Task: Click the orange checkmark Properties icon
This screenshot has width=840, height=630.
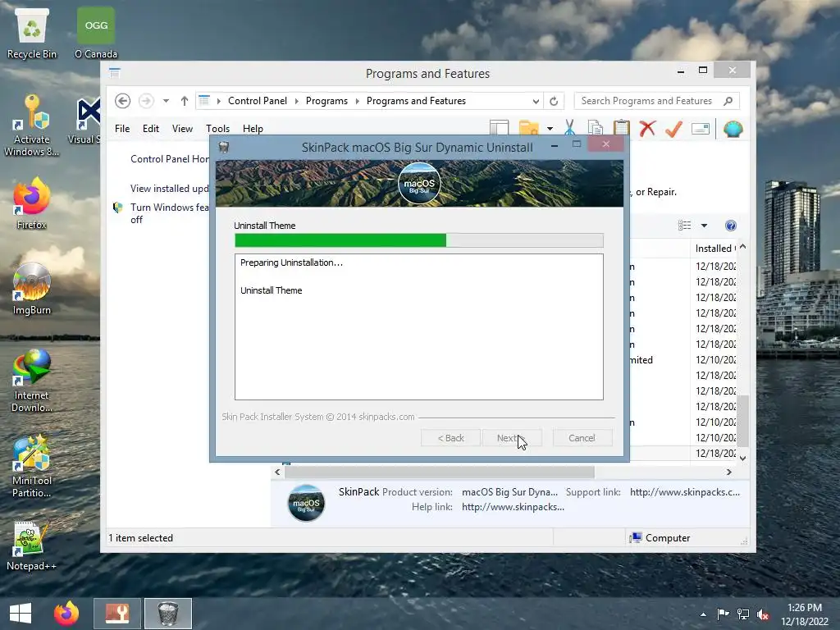Action: click(x=673, y=129)
